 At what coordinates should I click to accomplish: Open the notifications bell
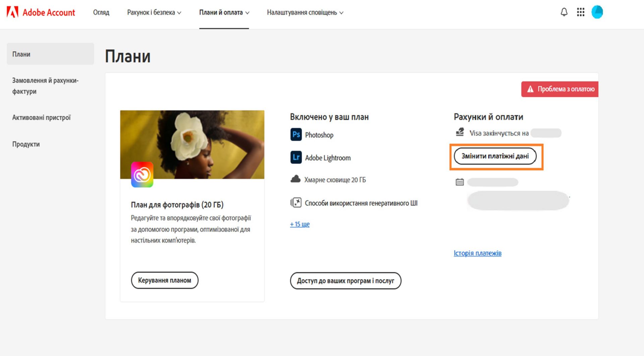coord(564,12)
